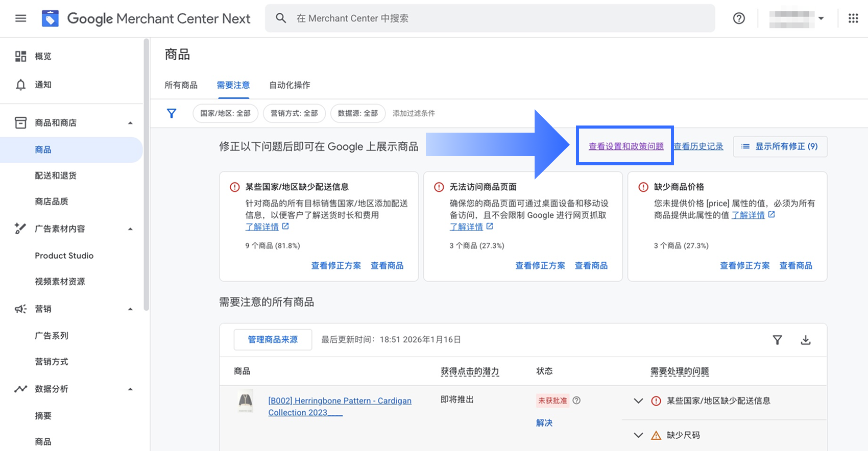
Task: Click the 数据分析 trend line icon
Action: point(20,389)
